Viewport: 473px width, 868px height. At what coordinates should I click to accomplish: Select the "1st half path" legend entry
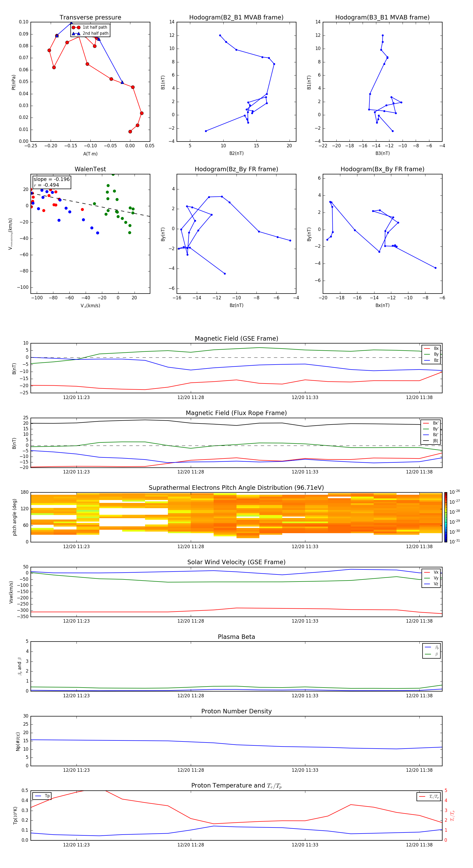pos(90,27)
